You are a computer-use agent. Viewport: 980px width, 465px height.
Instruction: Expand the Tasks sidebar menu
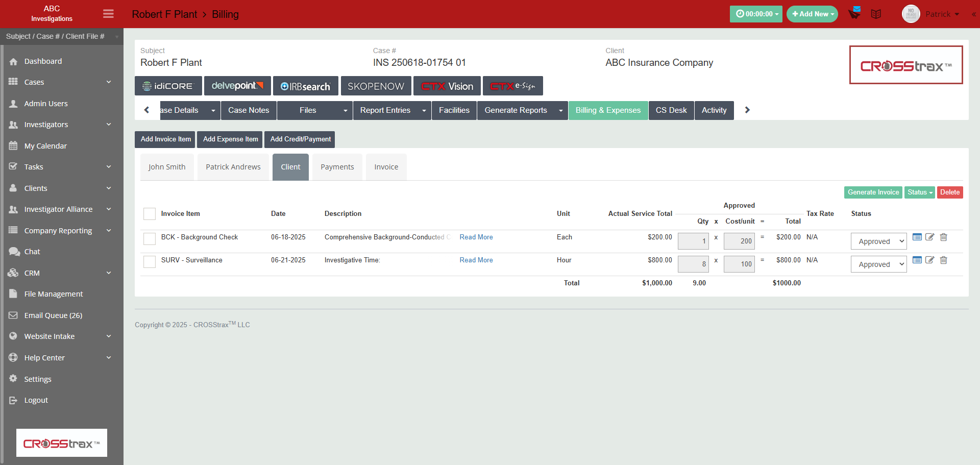pos(61,167)
